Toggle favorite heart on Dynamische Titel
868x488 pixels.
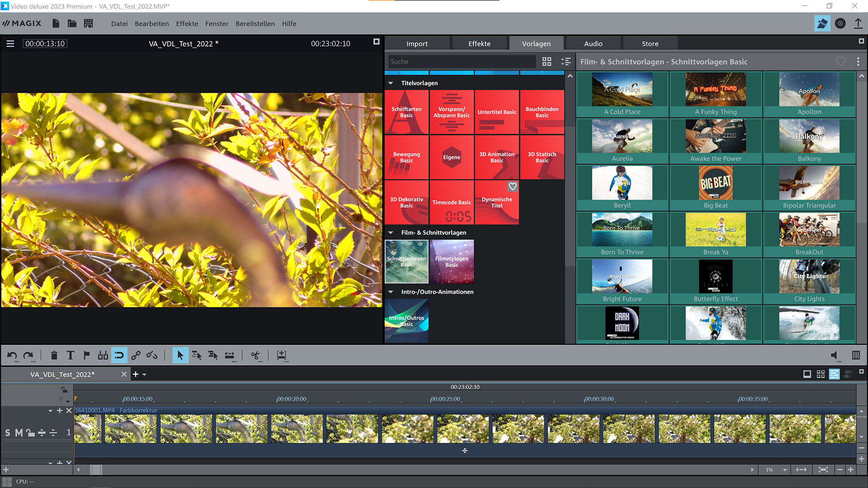pos(512,186)
